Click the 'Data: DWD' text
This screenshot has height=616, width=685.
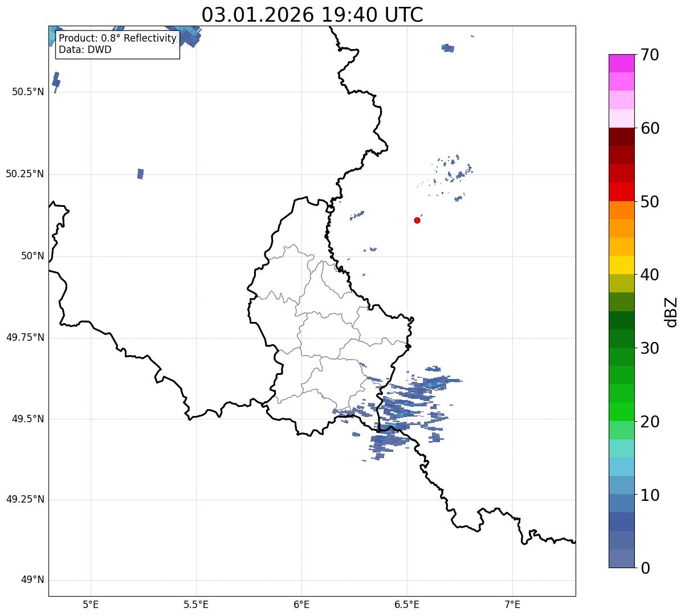click(x=85, y=50)
